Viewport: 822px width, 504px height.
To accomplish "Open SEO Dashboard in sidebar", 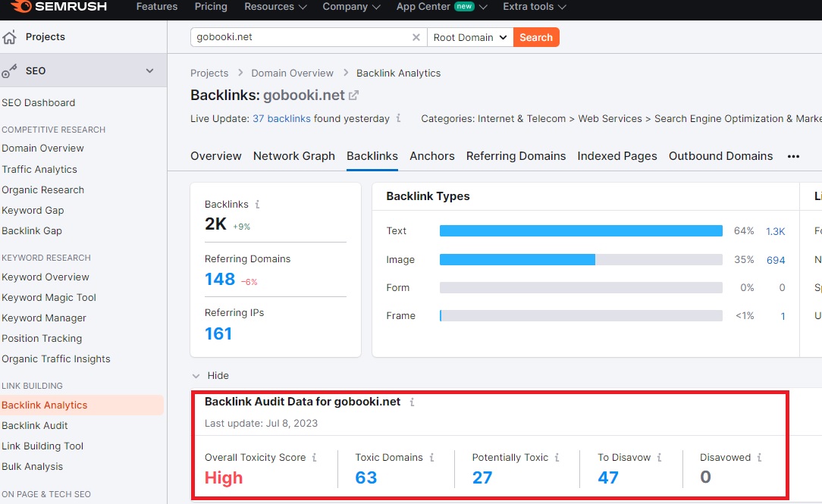I will pyautogui.click(x=38, y=102).
